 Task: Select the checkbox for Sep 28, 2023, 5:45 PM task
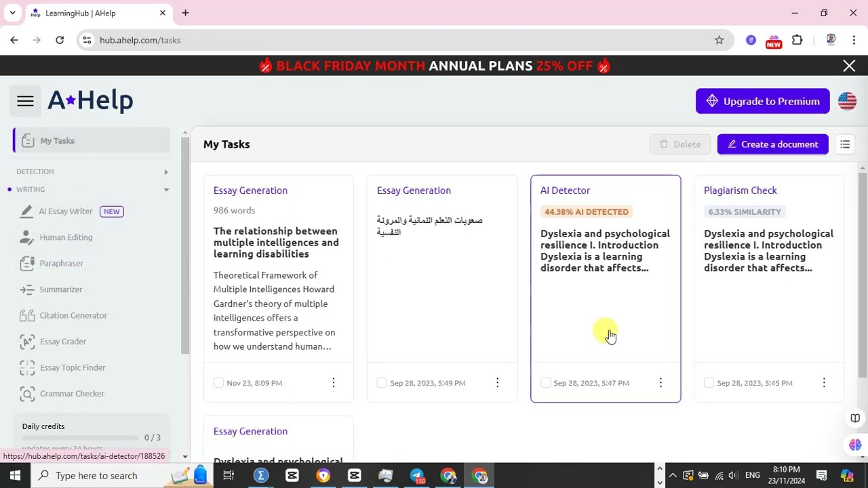click(709, 383)
